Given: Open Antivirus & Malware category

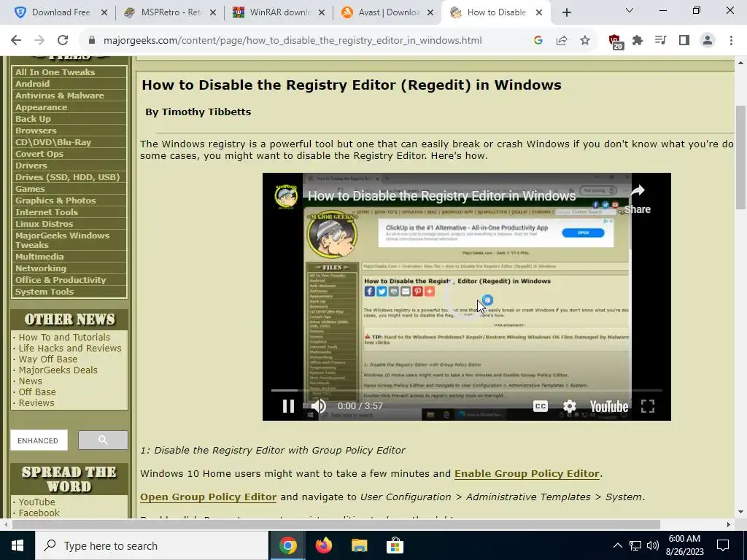Looking at the screenshot, I should pos(60,96).
